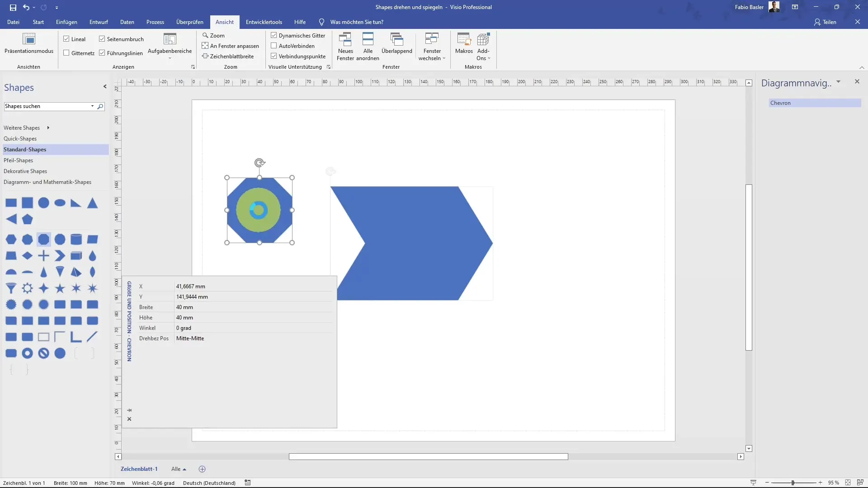The height and width of the screenshot is (488, 868).
Task: Arrange windows with Alle anordnen
Action: point(368,47)
